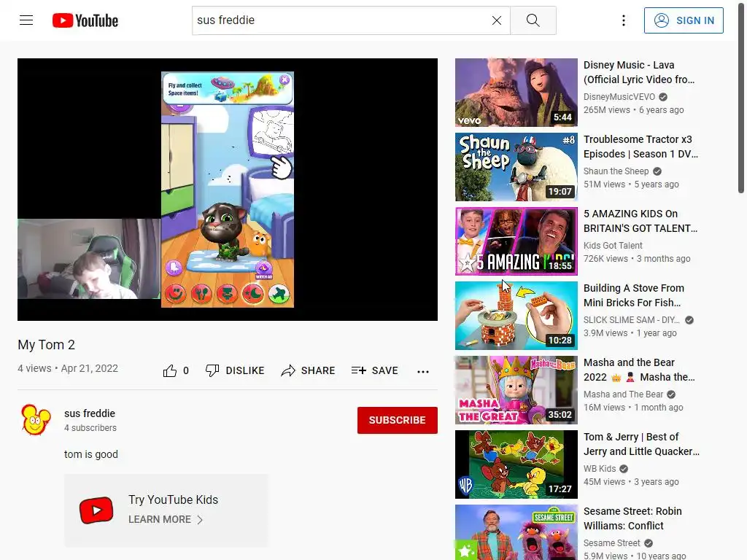
Task: Click the page's vertical scrollbar thumb
Action: [741, 97]
